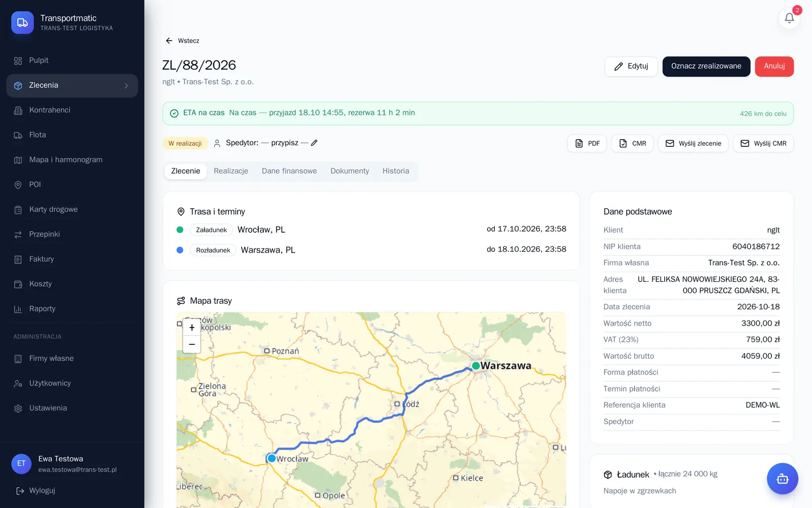Click the pencil icon next to Spedytor przypisz
Viewport: 812px width, 508px height.
[x=314, y=143]
